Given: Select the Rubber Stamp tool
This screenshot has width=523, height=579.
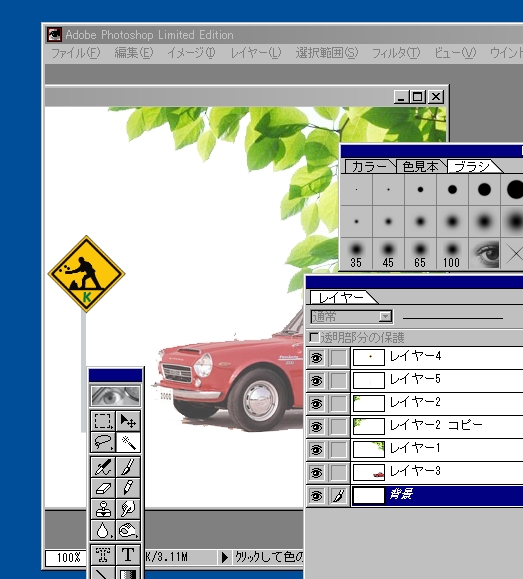Looking at the screenshot, I should coord(102,509).
